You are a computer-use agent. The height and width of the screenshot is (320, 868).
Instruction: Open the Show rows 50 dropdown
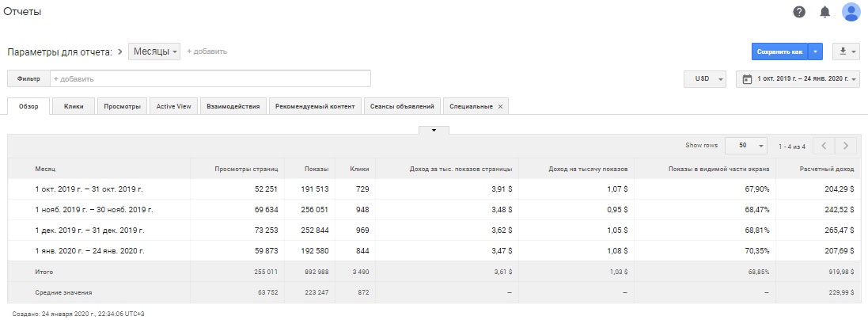(746, 146)
